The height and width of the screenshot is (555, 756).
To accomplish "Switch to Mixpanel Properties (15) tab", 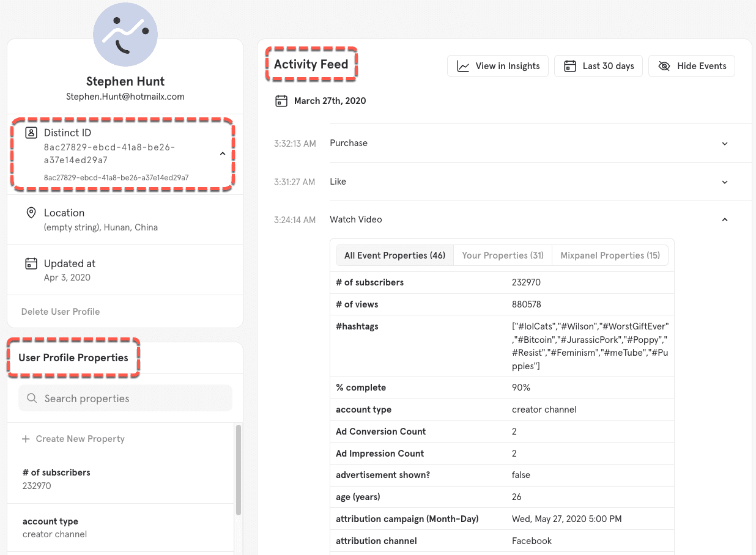I will [x=610, y=255].
